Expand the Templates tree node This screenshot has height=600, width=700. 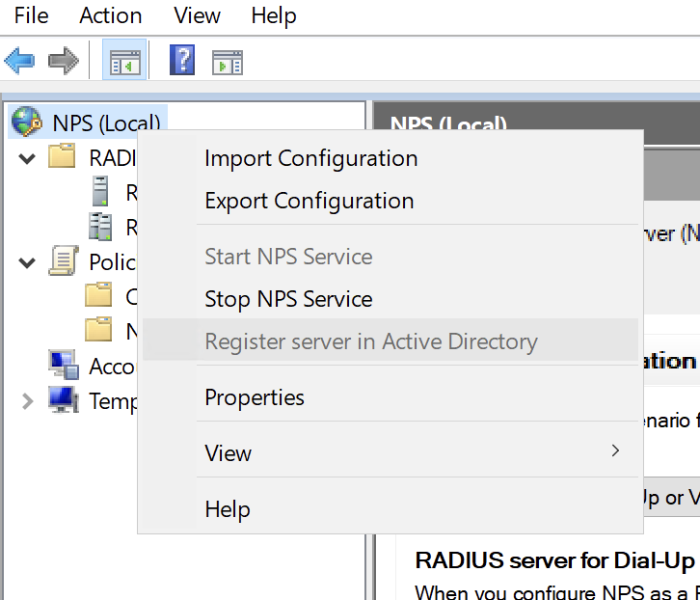click(x=28, y=401)
